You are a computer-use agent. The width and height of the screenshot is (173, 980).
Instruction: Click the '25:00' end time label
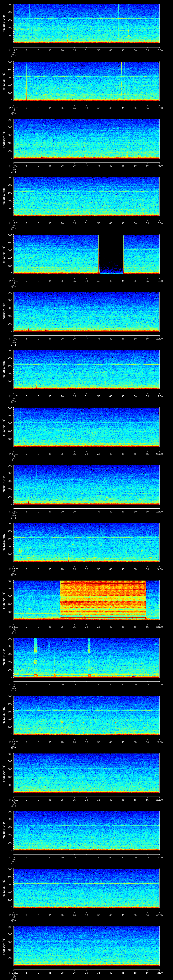(x=159, y=627)
